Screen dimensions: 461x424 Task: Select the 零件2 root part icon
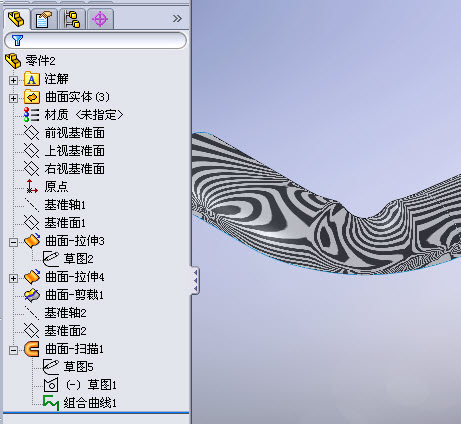[13, 61]
